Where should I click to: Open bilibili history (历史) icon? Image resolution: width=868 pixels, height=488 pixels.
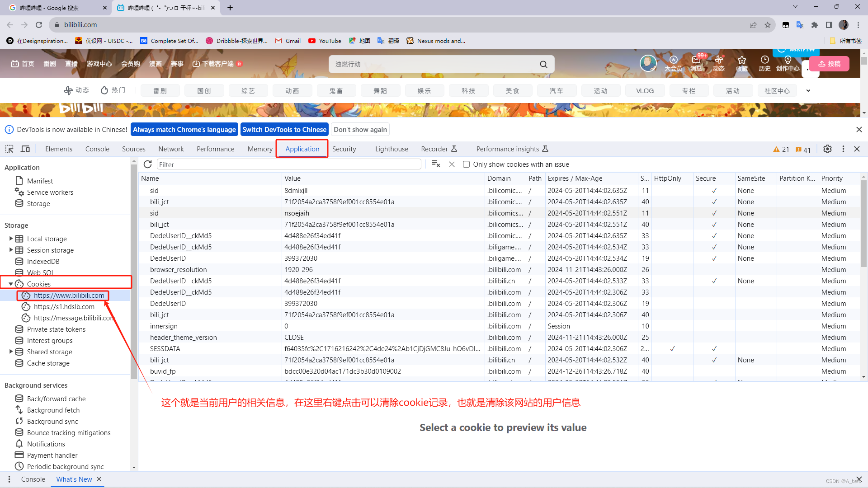(x=764, y=63)
